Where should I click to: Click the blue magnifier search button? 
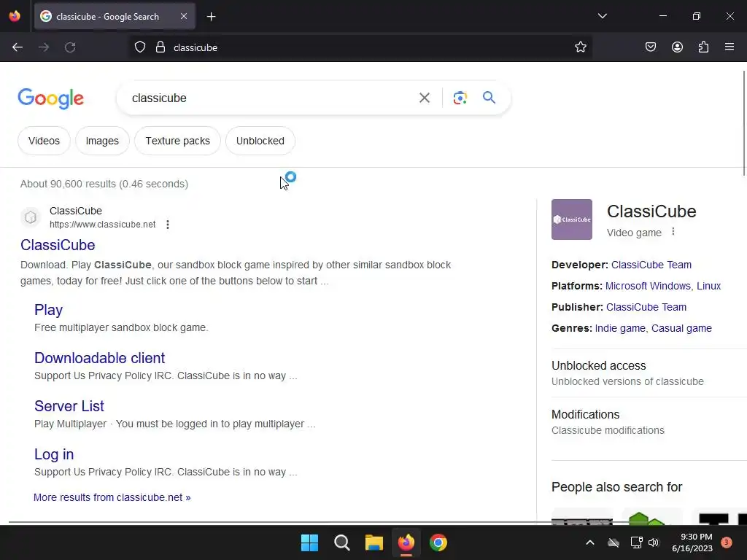(489, 98)
